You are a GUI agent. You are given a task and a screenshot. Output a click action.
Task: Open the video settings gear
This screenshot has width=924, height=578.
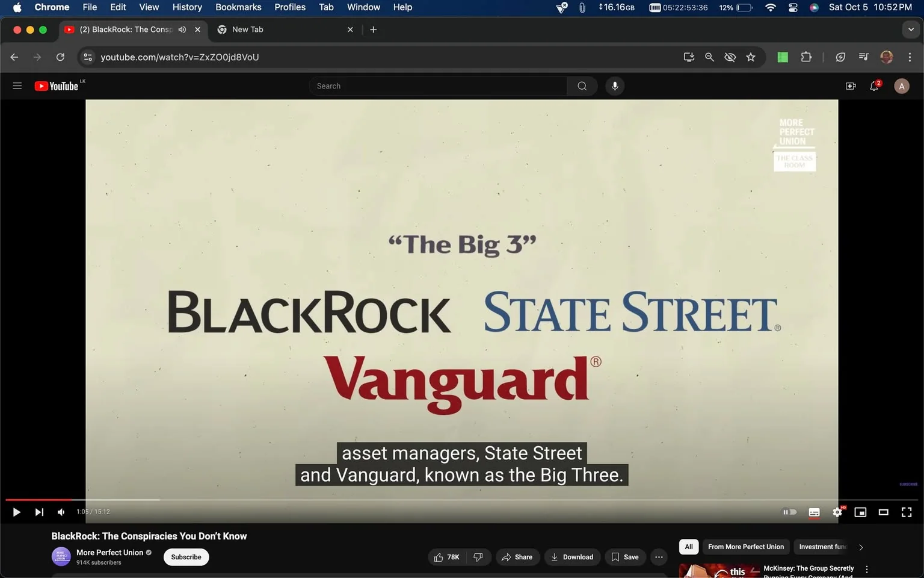point(837,512)
